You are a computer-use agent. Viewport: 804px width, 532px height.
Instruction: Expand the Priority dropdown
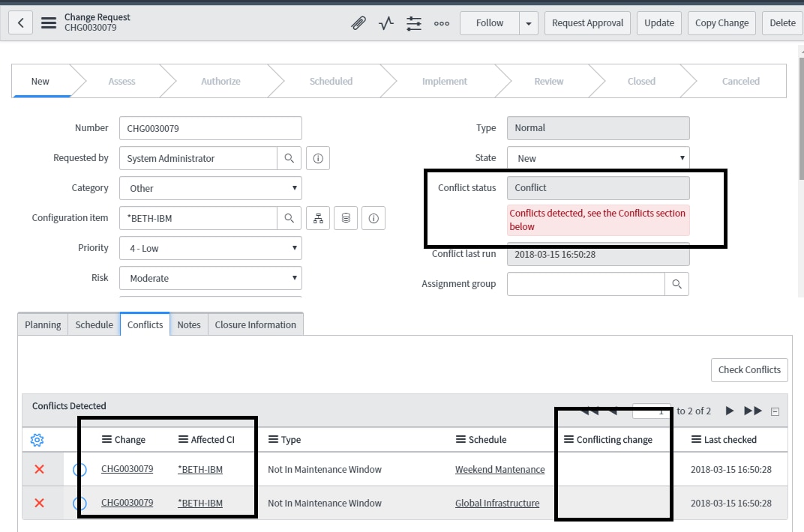(x=293, y=247)
